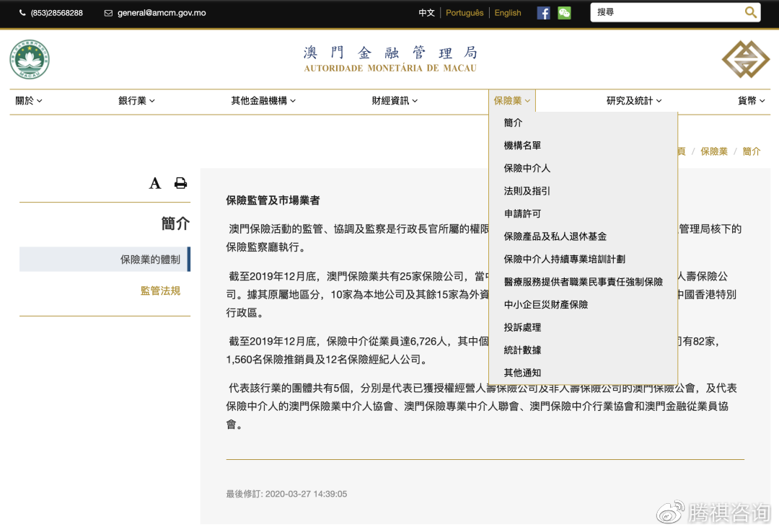
Task: Open the 監管法規 sidebar link
Action: (160, 291)
